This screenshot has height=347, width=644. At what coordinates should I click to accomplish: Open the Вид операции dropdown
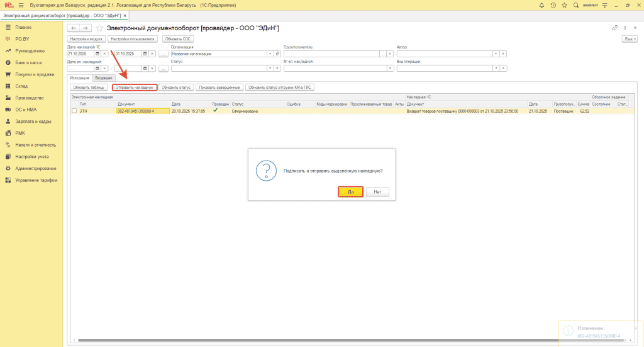pos(496,69)
